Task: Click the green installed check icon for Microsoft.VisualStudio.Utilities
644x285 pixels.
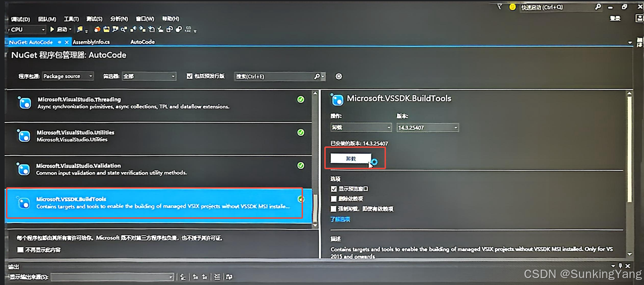Action: pyautogui.click(x=300, y=132)
